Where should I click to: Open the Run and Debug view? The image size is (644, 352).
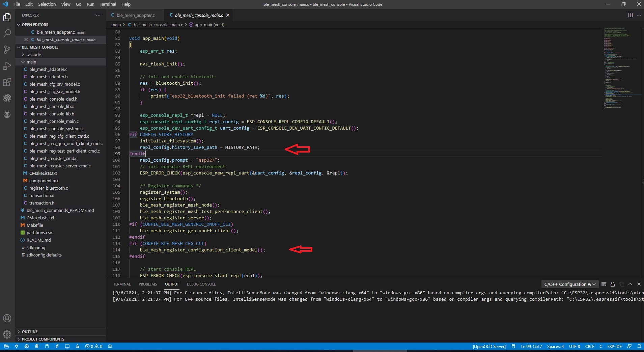(x=7, y=66)
